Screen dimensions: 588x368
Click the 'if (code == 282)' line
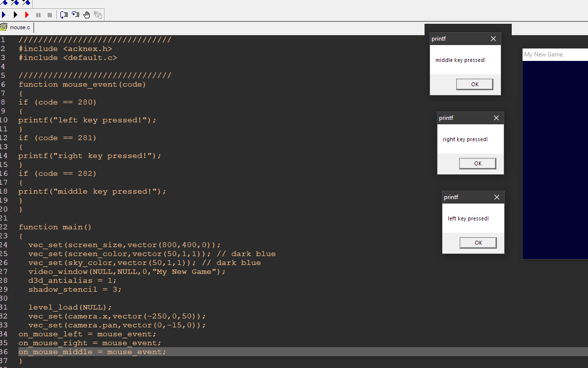coord(57,174)
